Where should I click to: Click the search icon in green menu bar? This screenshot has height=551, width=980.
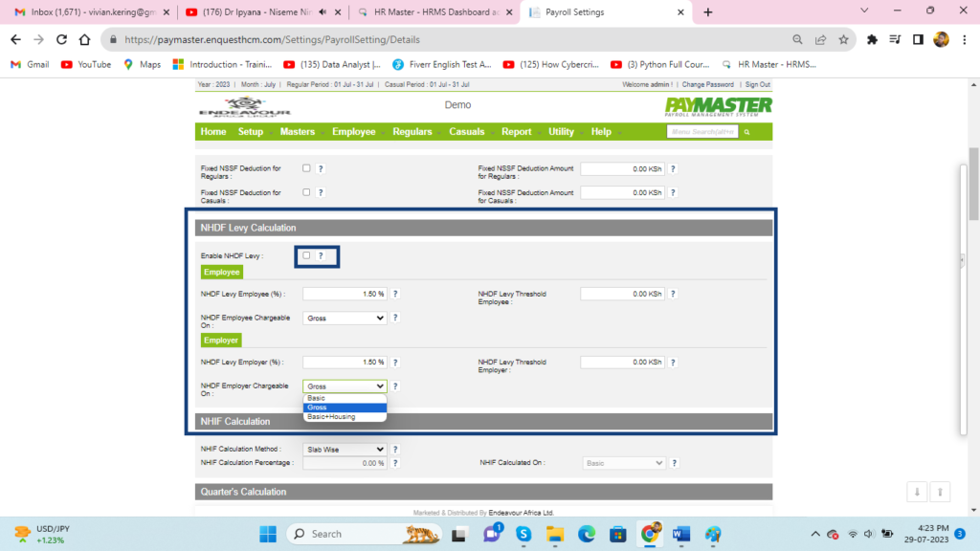pos(746,132)
